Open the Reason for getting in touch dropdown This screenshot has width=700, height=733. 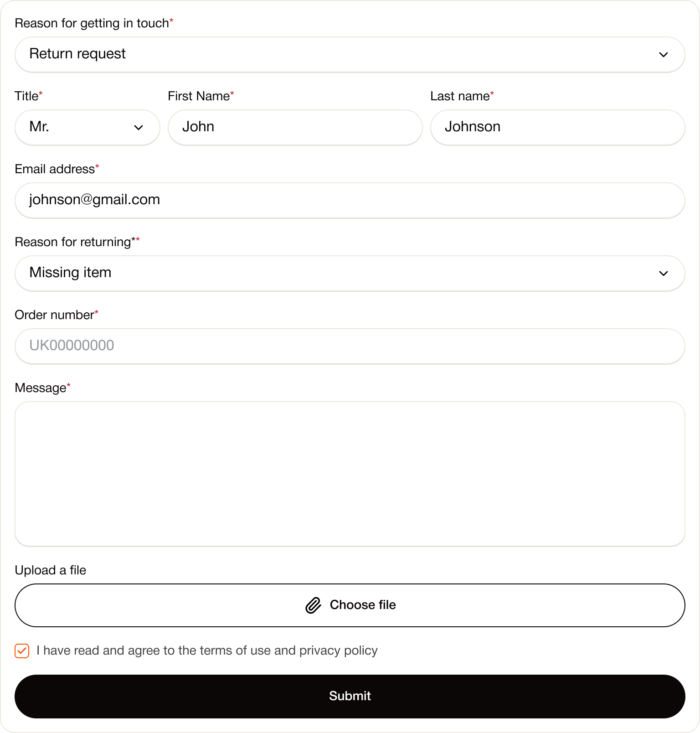coord(349,55)
